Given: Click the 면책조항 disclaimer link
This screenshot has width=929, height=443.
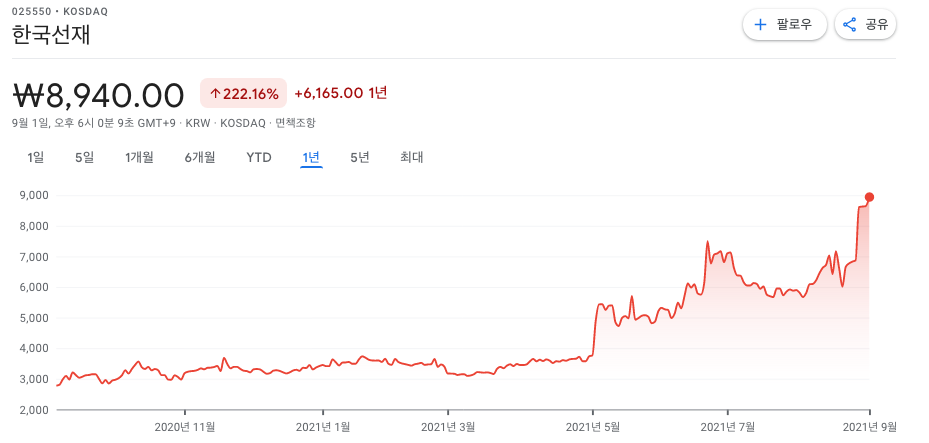Looking at the screenshot, I should click(x=296, y=123).
